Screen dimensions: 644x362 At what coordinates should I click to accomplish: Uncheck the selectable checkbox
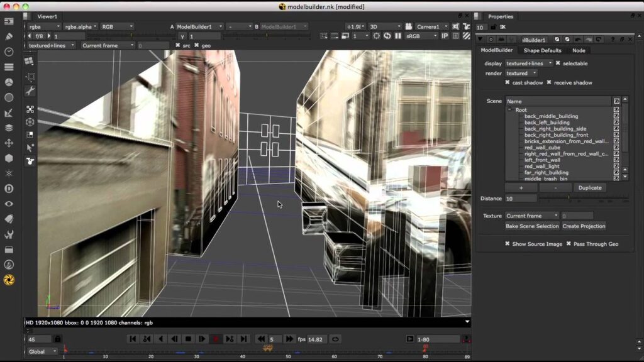click(558, 63)
